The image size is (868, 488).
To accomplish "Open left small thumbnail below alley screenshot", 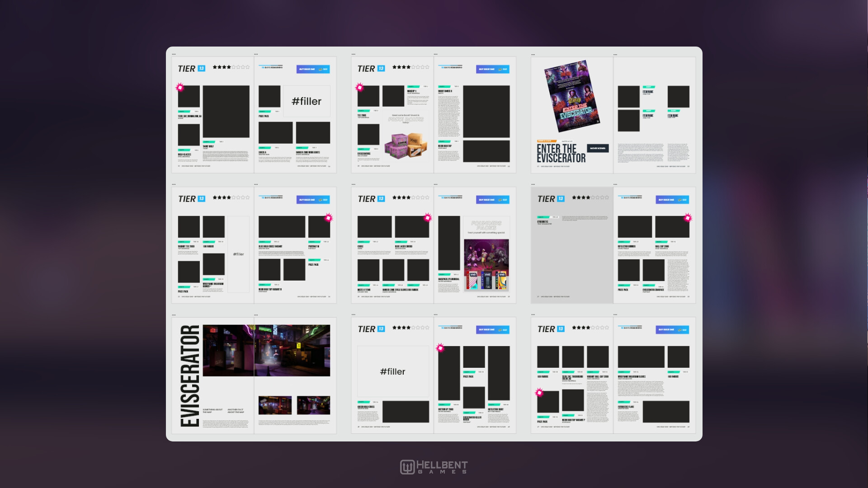I will (275, 405).
